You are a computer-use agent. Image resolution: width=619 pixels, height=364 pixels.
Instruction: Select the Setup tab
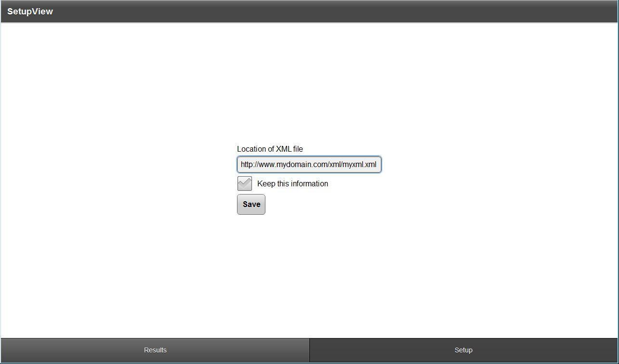(463, 350)
